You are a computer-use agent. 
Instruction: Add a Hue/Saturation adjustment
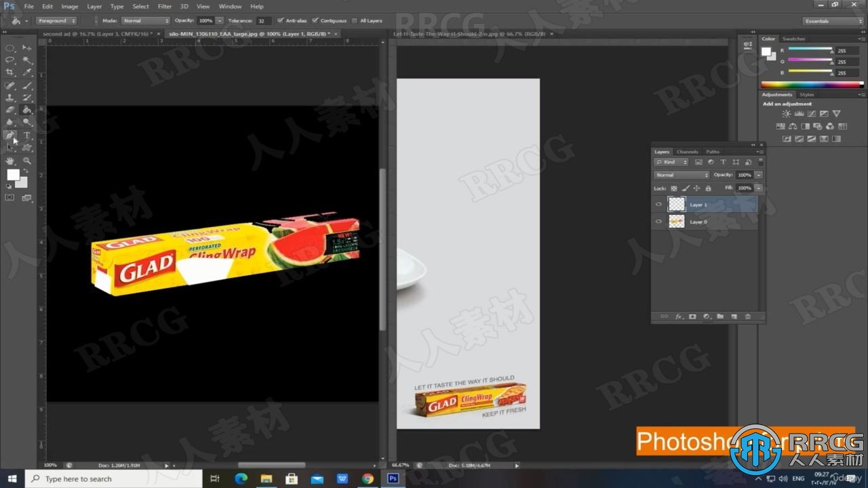click(x=781, y=126)
